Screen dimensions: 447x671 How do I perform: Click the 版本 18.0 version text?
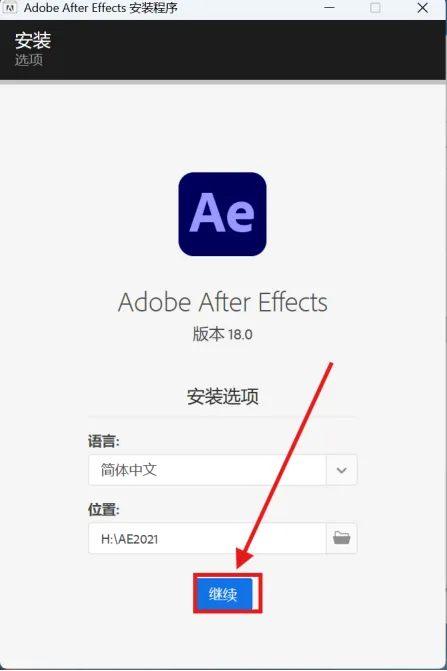pos(222,334)
